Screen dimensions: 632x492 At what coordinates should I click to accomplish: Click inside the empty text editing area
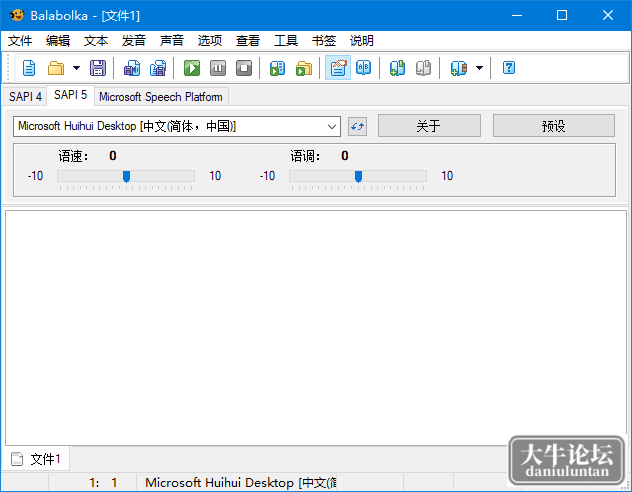(x=316, y=328)
